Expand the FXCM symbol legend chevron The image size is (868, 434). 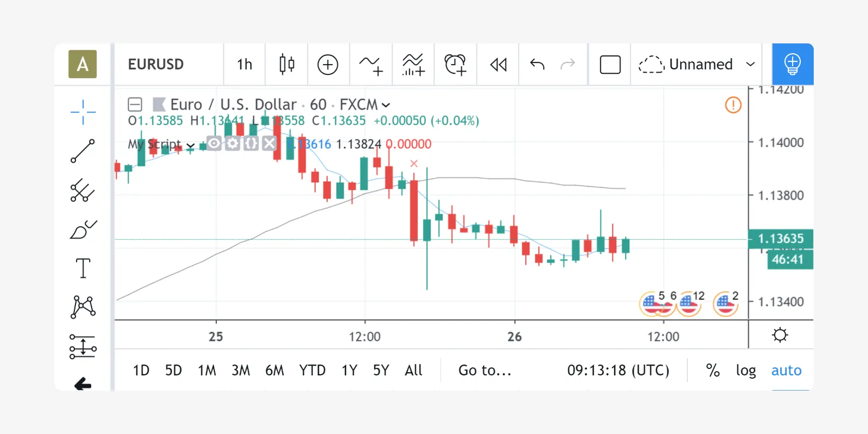pos(386,105)
